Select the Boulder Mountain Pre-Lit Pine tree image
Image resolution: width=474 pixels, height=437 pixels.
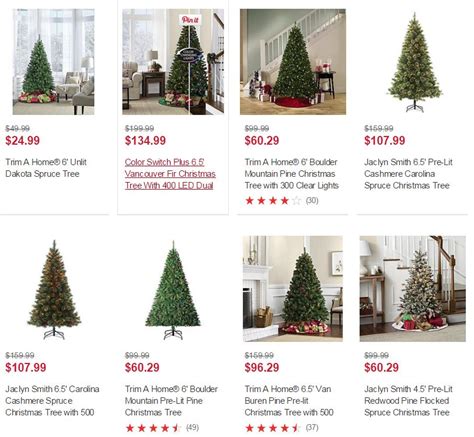point(173,290)
